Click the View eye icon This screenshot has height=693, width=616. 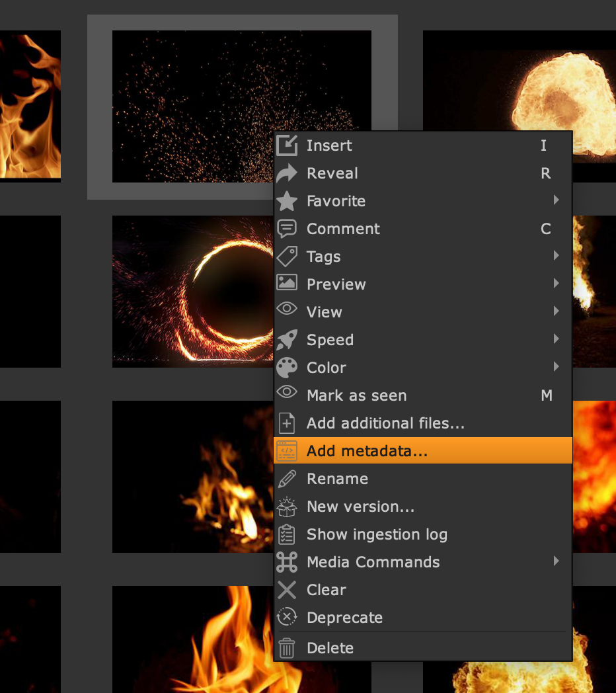287,311
